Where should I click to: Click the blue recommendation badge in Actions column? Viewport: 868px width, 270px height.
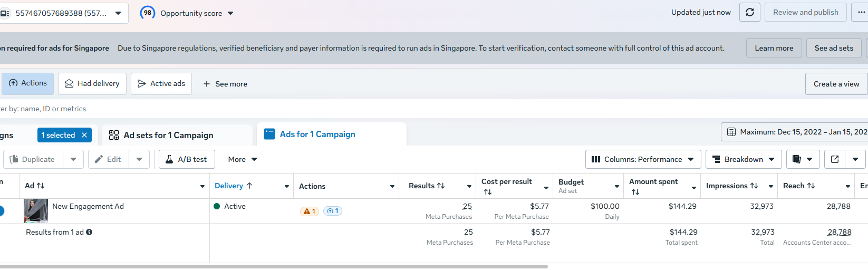point(333,211)
